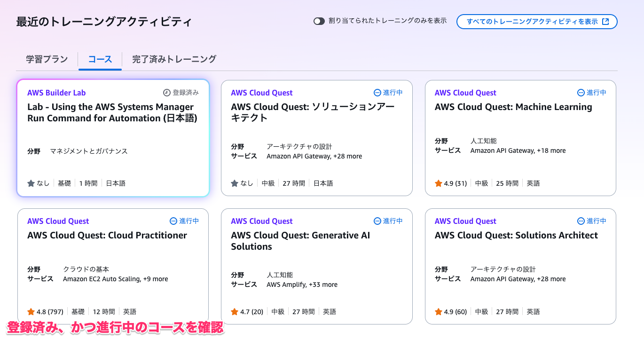
Task: Click orange star beside 4.9 (60) rating
Action: point(439,312)
